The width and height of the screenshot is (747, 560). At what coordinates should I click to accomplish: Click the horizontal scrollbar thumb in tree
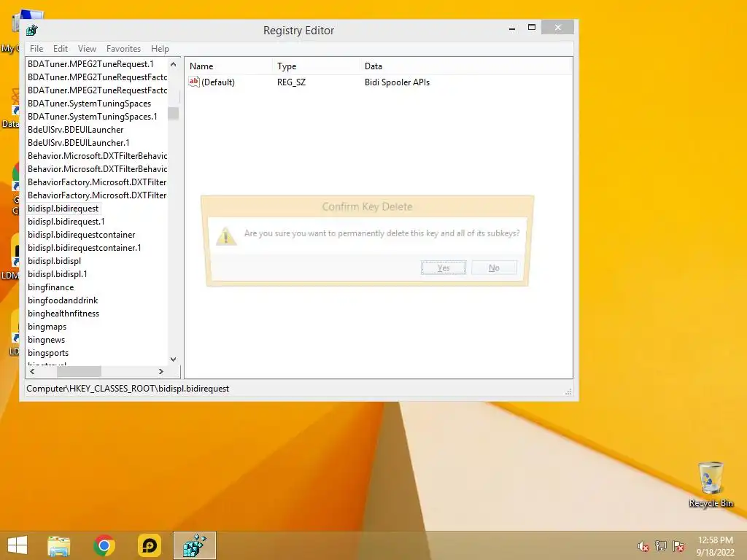point(79,371)
